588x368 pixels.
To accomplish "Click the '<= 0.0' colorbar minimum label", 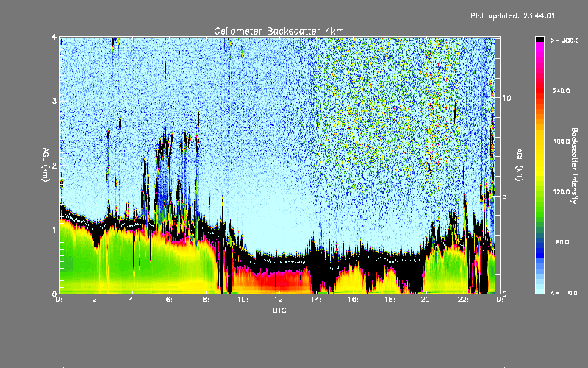I will click(x=564, y=293).
